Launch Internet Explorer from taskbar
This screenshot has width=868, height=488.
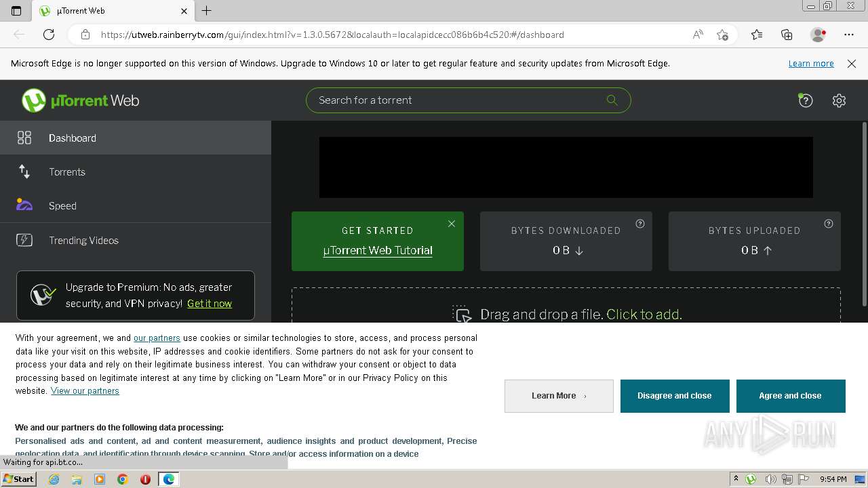(54, 479)
